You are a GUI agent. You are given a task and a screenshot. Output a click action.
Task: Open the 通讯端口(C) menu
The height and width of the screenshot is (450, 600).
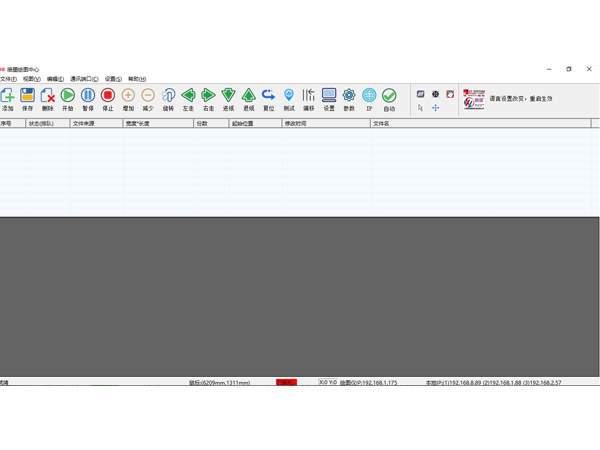84,79
